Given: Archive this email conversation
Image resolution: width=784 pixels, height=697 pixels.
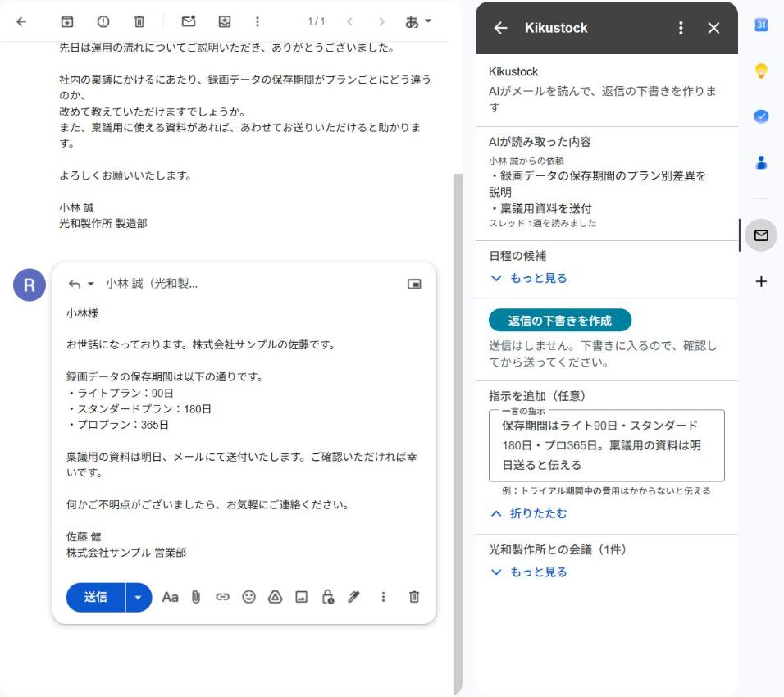Looking at the screenshot, I should pos(67,21).
